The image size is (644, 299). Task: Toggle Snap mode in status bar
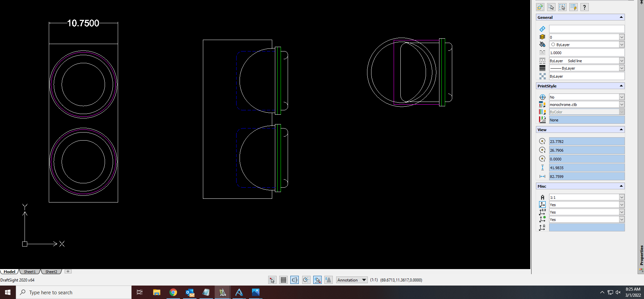(272, 280)
